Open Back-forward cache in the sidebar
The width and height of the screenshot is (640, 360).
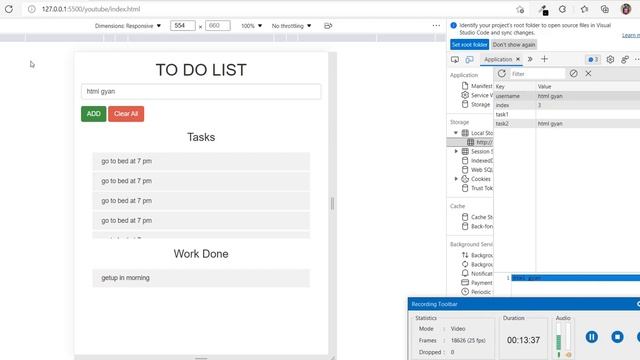tap(477, 226)
